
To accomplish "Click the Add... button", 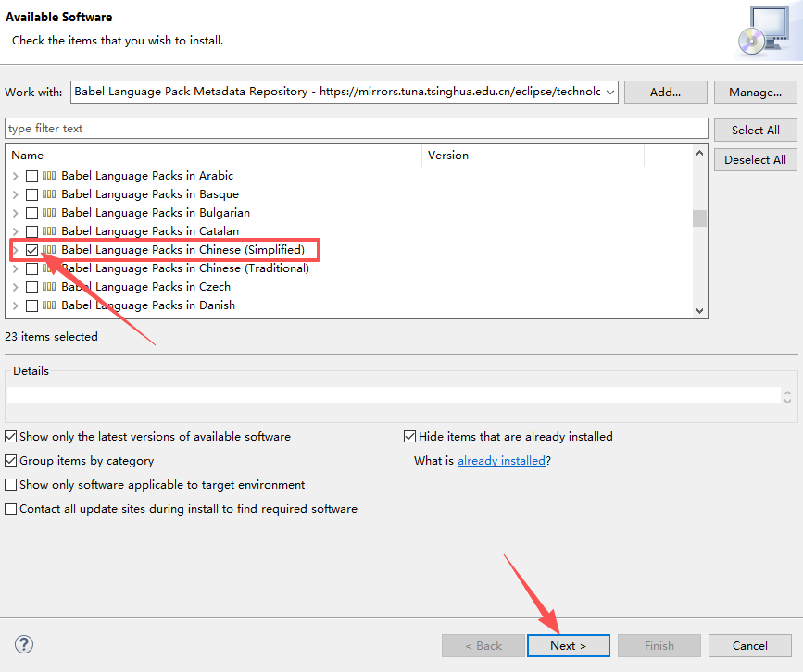I will [665, 93].
